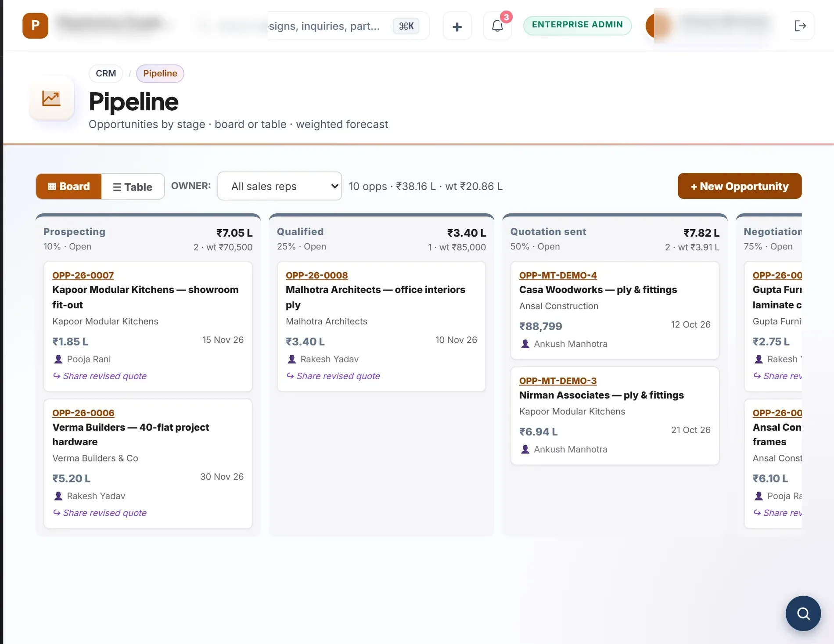This screenshot has height=644, width=834.
Task: Open the floating search magnifier button
Action: coord(803,613)
